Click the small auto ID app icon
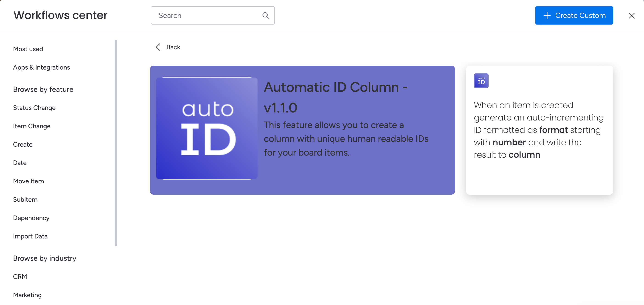The height and width of the screenshot is (305, 644). click(481, 81)
